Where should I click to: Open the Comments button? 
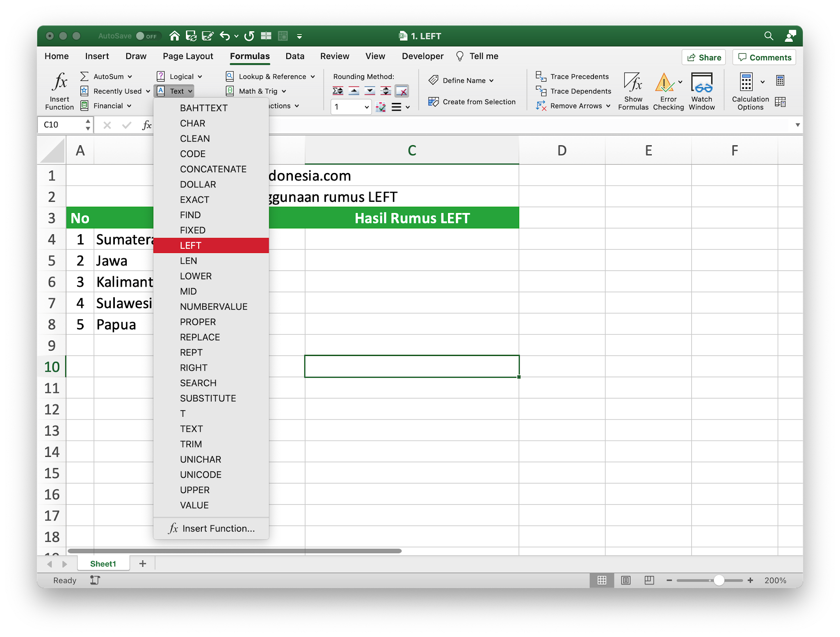pyautogui.click(x=764, y=57)
